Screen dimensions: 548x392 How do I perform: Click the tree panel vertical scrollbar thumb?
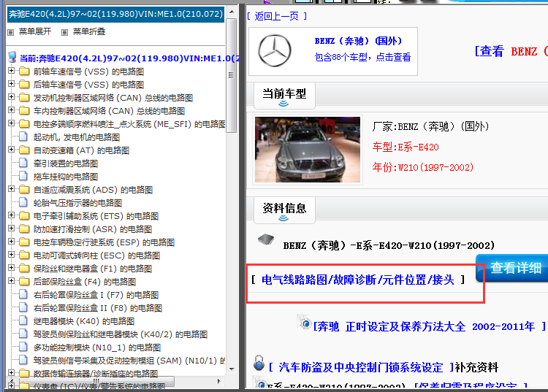pyautogui.click(x=231, y=75)
